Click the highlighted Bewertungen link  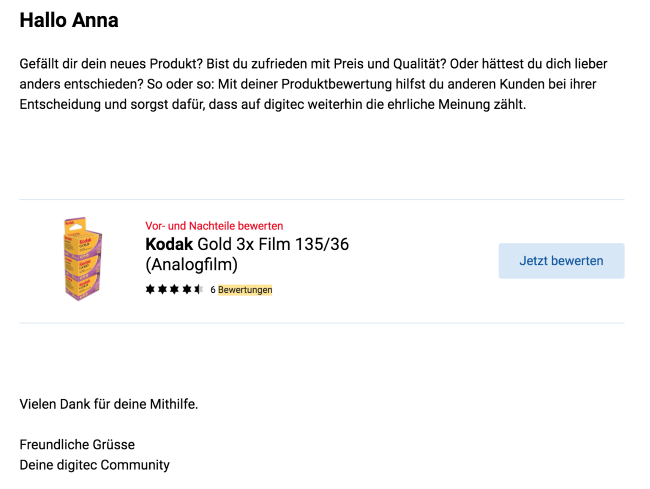245,290
